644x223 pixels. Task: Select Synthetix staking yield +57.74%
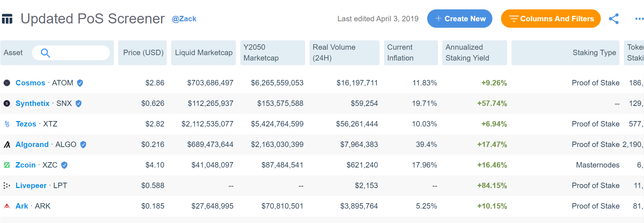coord(492,103)
